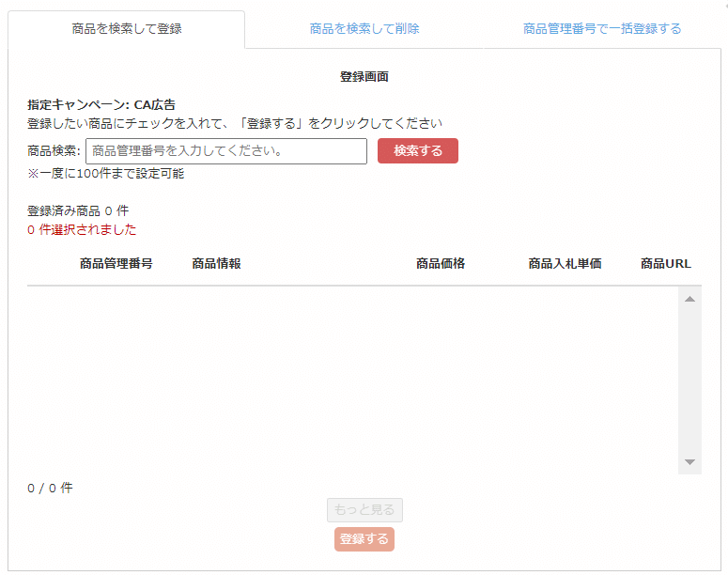Click the 登録済み商品 0 件 text
Viewport: 728px width, 575px height.
78,210
